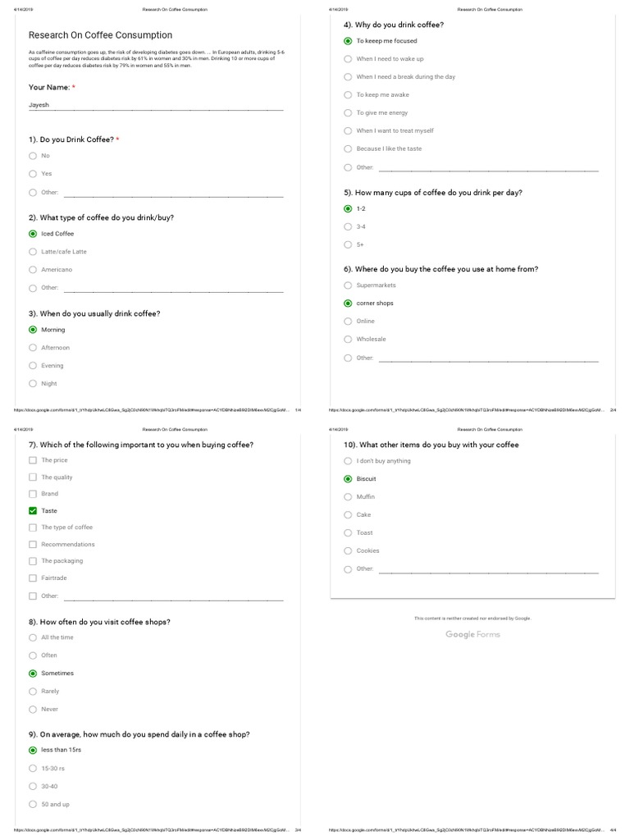Select "When I need to wake up" option
The height and width of the screenshot is (840, 630).
(348, 59)
